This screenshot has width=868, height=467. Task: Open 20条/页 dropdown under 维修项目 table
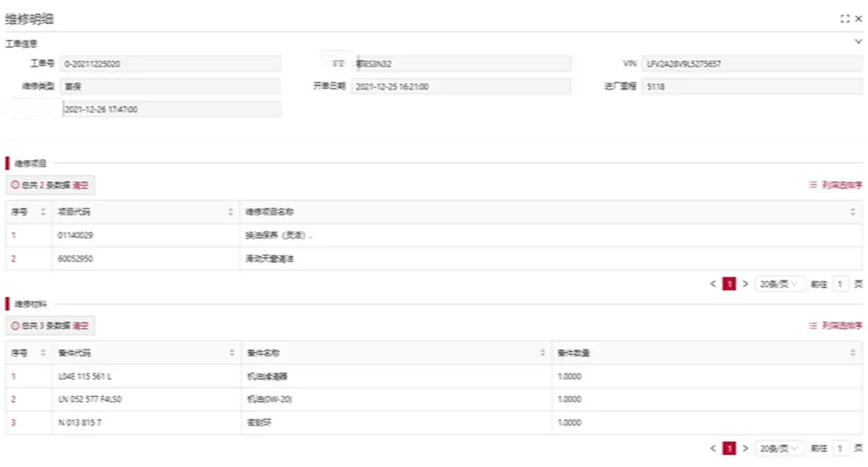[x=779, y=284]
